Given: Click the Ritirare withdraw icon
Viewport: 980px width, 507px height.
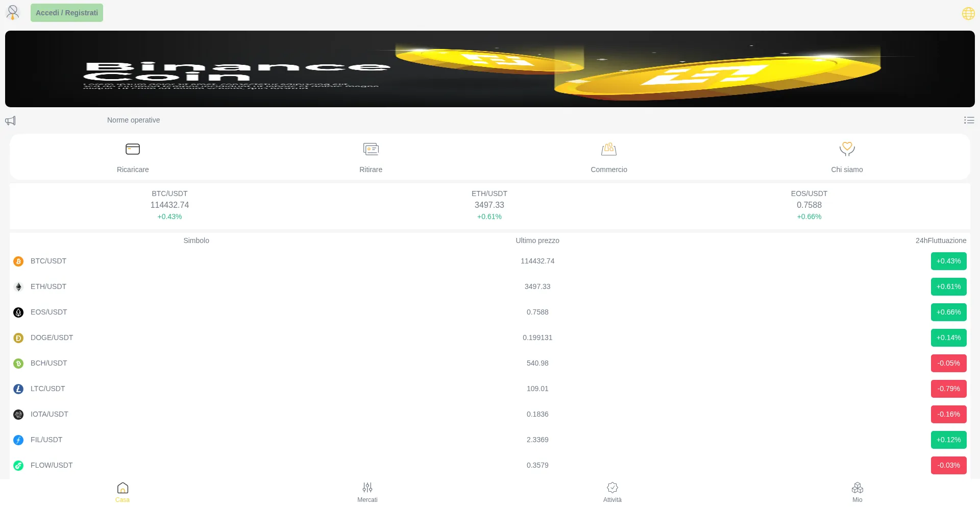Looking at the screenshot, I should 371,149.
